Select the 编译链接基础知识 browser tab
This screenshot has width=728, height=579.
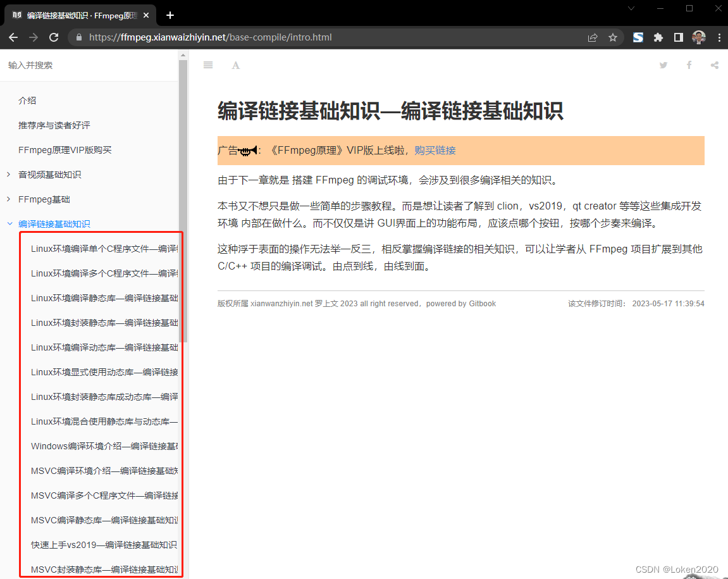click(80, 15)
